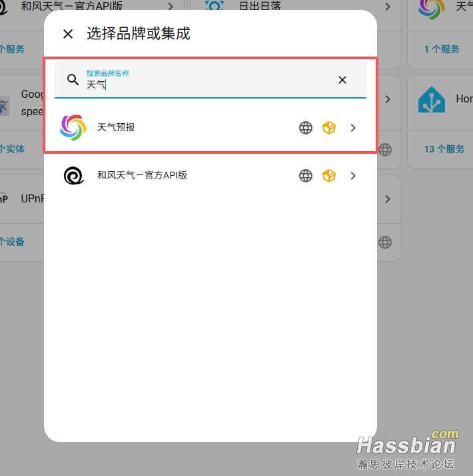This screenshot has height=476, width=473.
Task: Open the 1 个服务 link
Action: [442, 49]
